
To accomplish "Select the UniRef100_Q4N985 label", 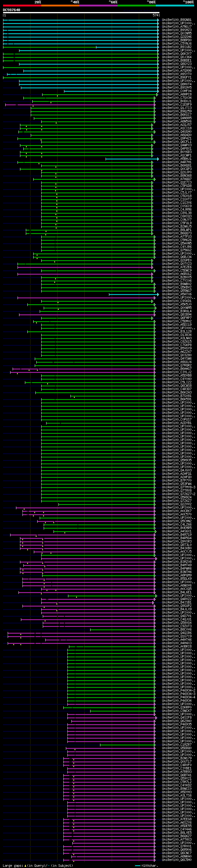I will tap(177, 118).
